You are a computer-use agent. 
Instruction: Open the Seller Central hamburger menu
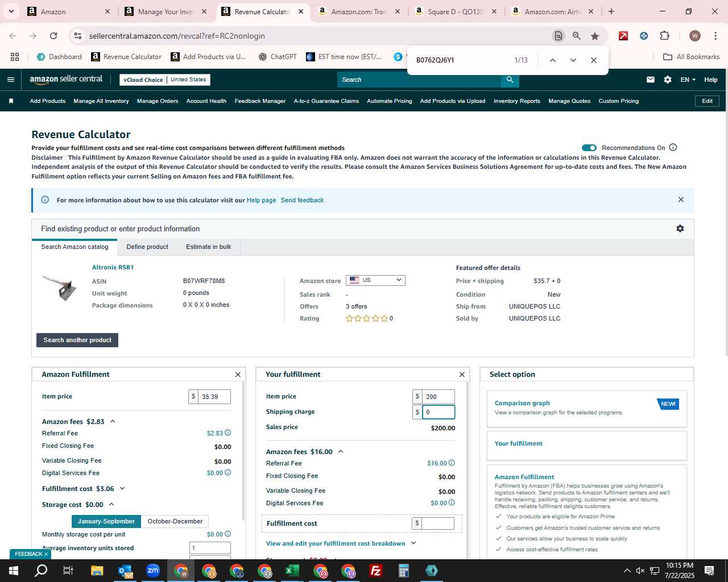pos(10,80)
